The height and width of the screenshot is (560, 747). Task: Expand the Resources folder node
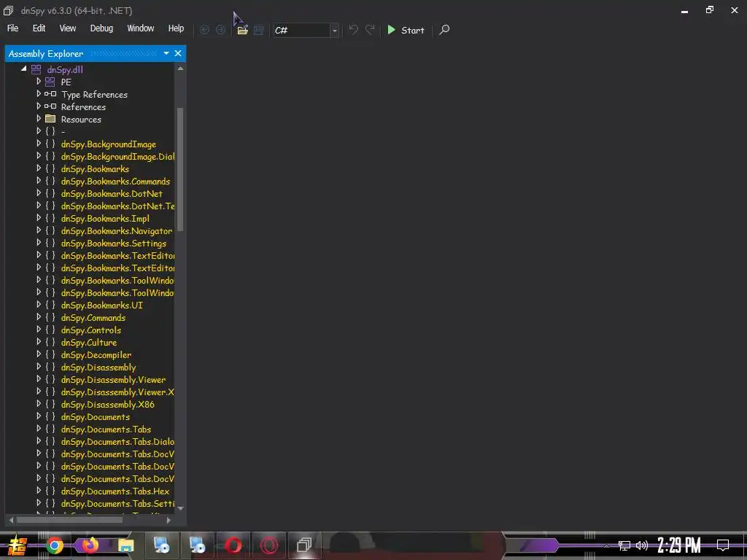pos(39,119)
